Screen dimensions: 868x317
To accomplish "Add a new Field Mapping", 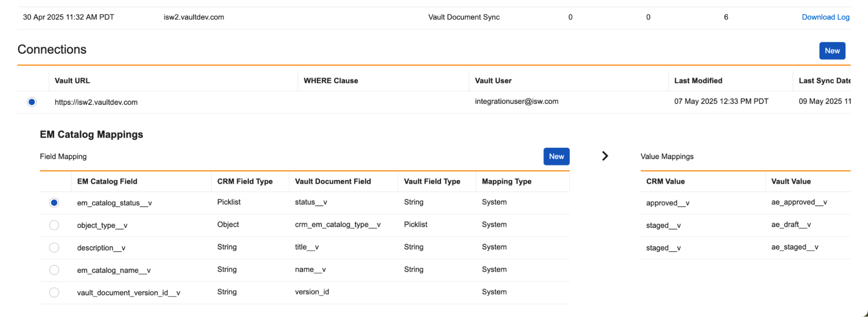I will click(x=556, y=157).
